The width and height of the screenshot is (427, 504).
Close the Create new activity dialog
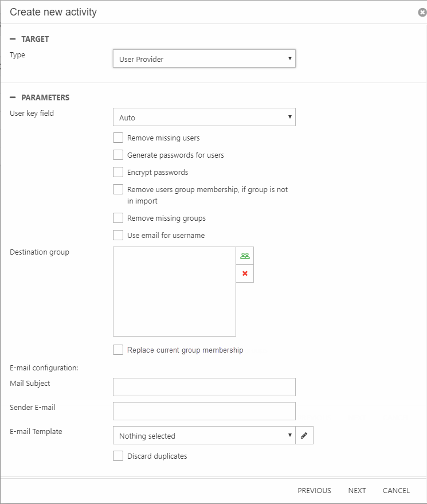tap(422, 12)
